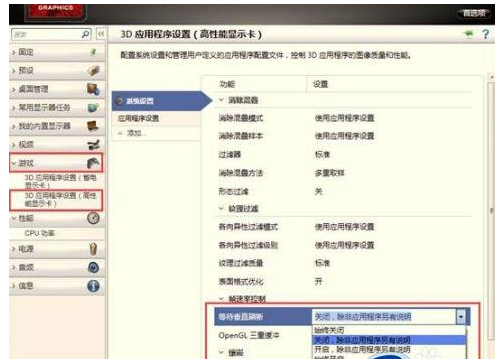Click 各向异性过滤模式 value 使用应用程序设置

pos(344,227)
